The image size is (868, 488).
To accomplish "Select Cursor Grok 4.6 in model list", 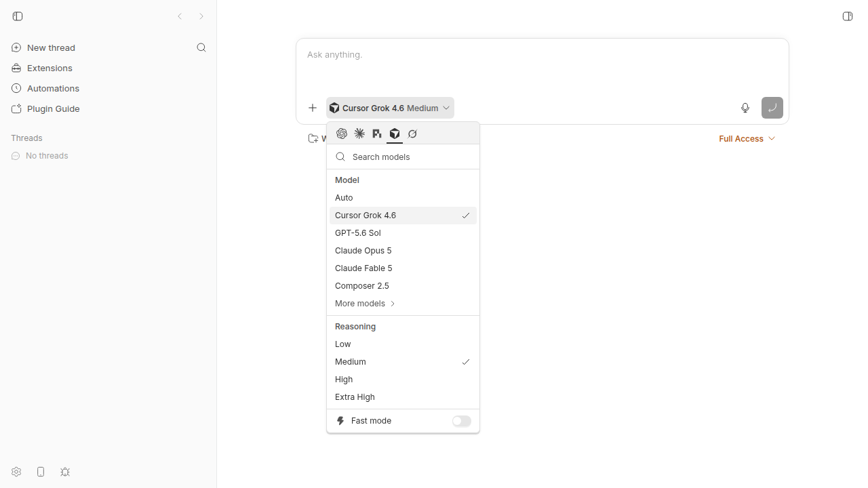I will pyautogui.click(x=403, y=216).
